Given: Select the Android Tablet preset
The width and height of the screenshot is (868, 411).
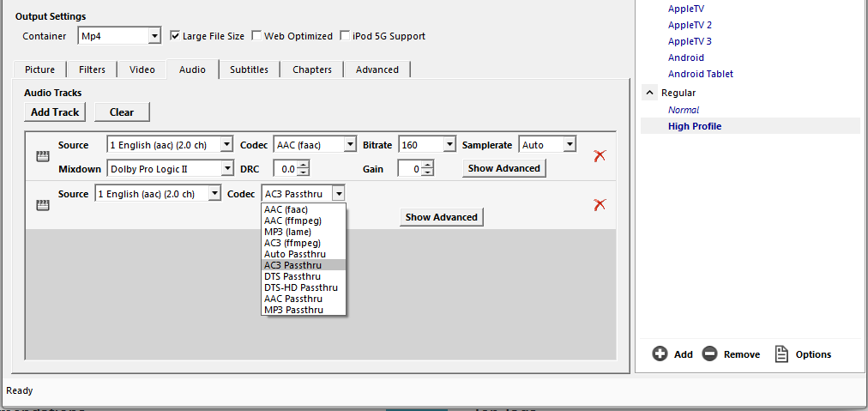Looking at the screenshot, I should tap(700, 74).
